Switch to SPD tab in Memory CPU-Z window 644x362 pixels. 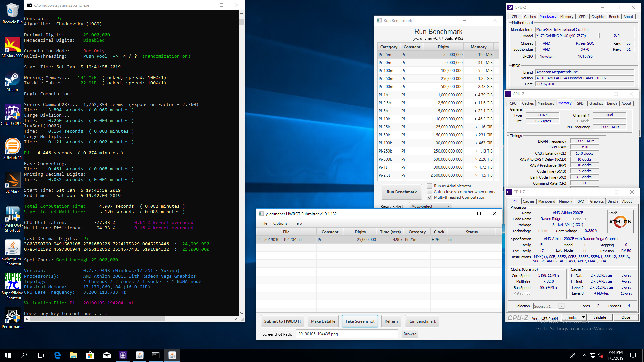coord(580,103)
